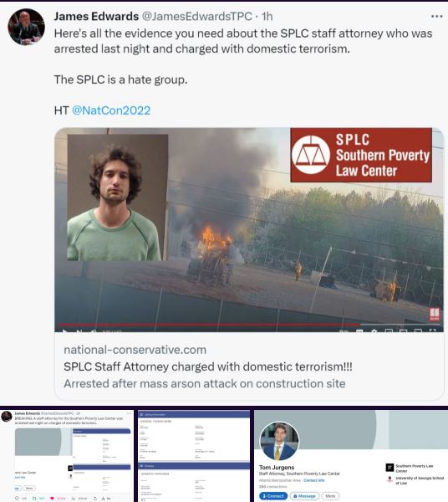448x502 pixels.
Task: Open James Edwards profile avatar
Action: click(x=26, y=27)
